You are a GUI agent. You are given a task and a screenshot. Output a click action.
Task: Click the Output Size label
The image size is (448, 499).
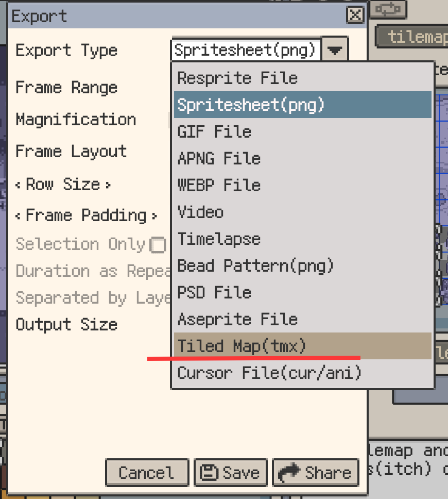click(x=66, y=325)
